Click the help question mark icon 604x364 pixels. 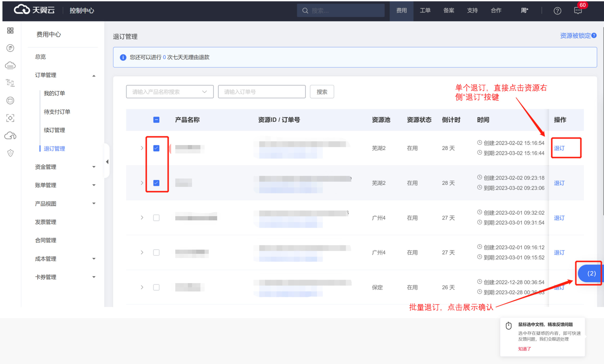click(557, 10)
